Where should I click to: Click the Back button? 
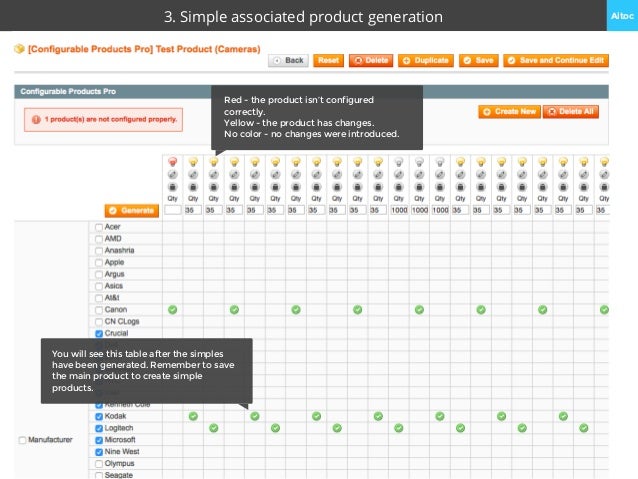(x=289, y=60)
